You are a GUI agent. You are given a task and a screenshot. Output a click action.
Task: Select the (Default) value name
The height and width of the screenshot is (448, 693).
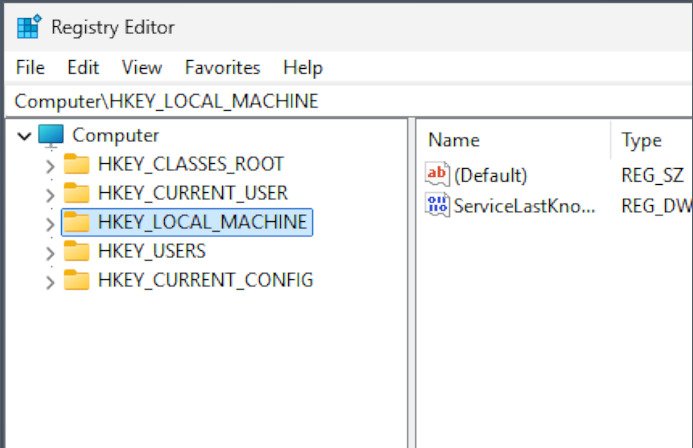(491, 175)
